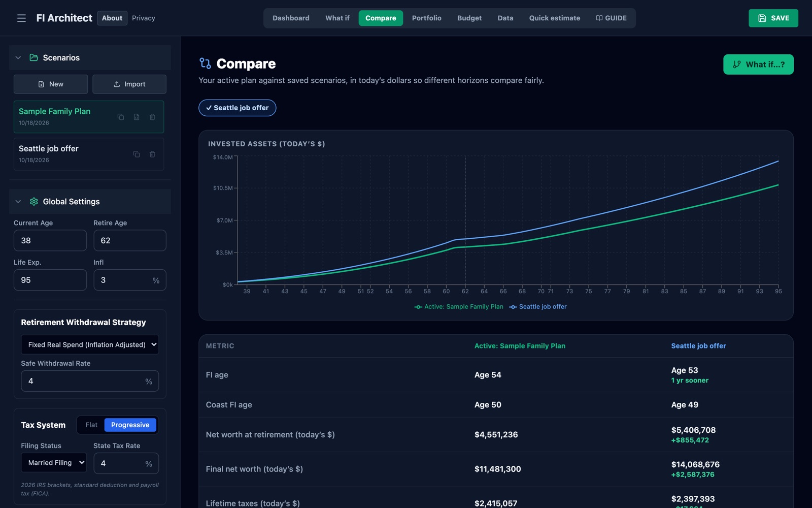Export Sample Family Plan as JSON file
This screenshot has width=812, height=508.
(137, 117)
